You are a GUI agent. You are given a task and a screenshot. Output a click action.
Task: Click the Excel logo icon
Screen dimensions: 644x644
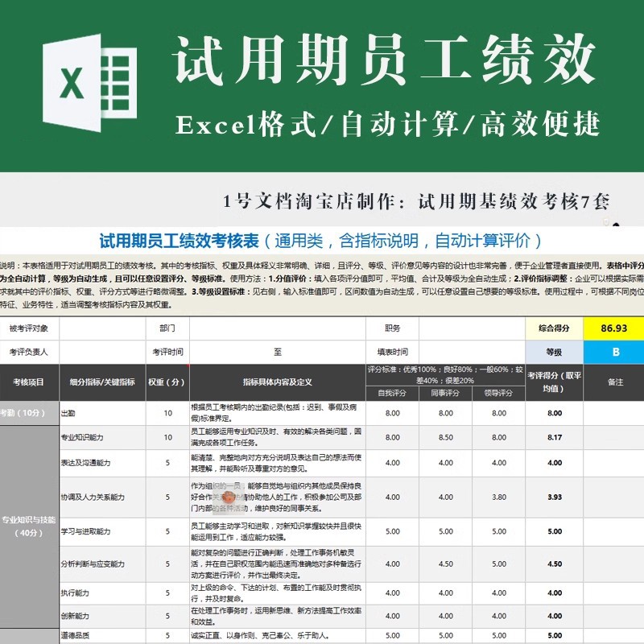(89, 84)
